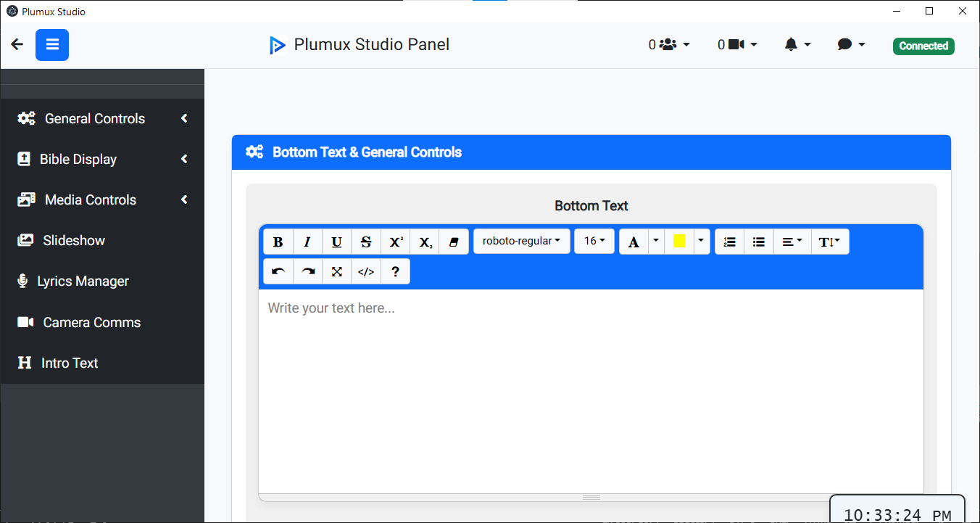This screenshot has width=980, height=523.
Task: Open the roboto-regular font family dropdown
Action: tap(521, 241)
